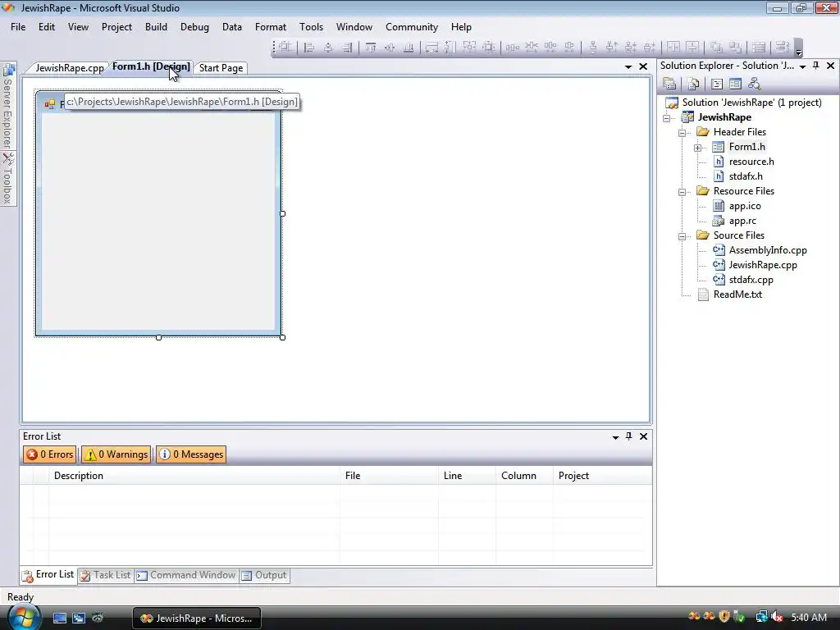Sort by the Description column header
This screenshot has width=840, height=630.
click(x=194, y=476)
